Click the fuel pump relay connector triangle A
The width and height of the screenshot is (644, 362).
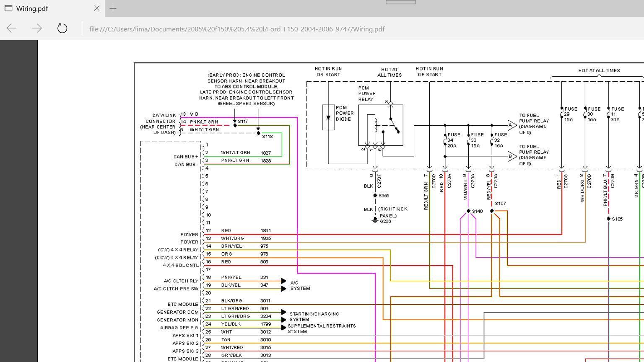coord(509,125)
